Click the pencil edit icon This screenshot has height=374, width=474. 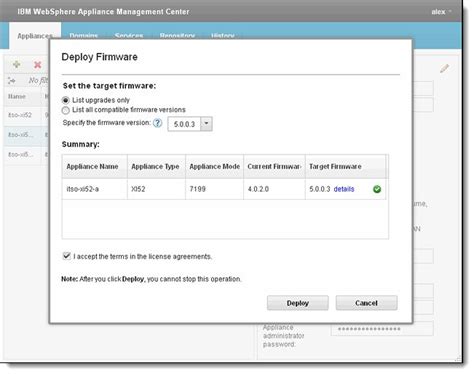(444, 68)
